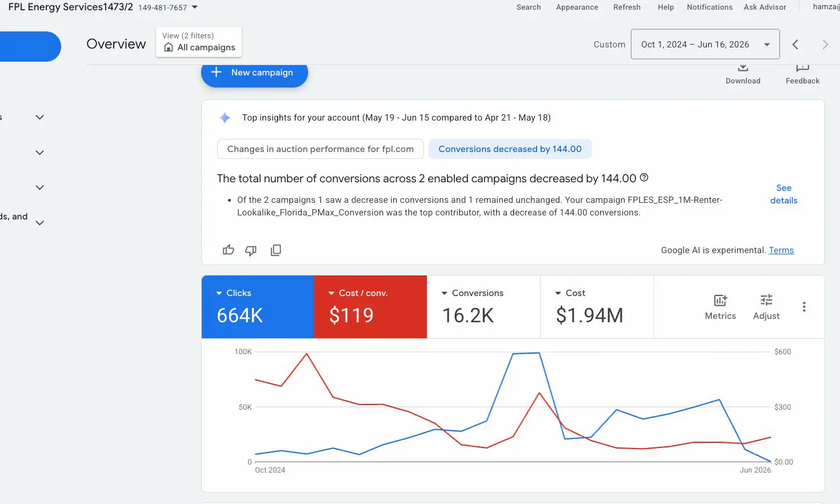Viewport: 840px width, 504px height.
Task: Refresh the account data
Action: pos(627,7)
